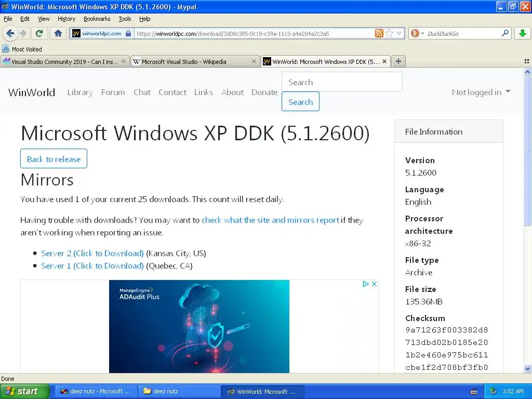
Task: Click the padlock site security icon
Action: pos(128,33)
